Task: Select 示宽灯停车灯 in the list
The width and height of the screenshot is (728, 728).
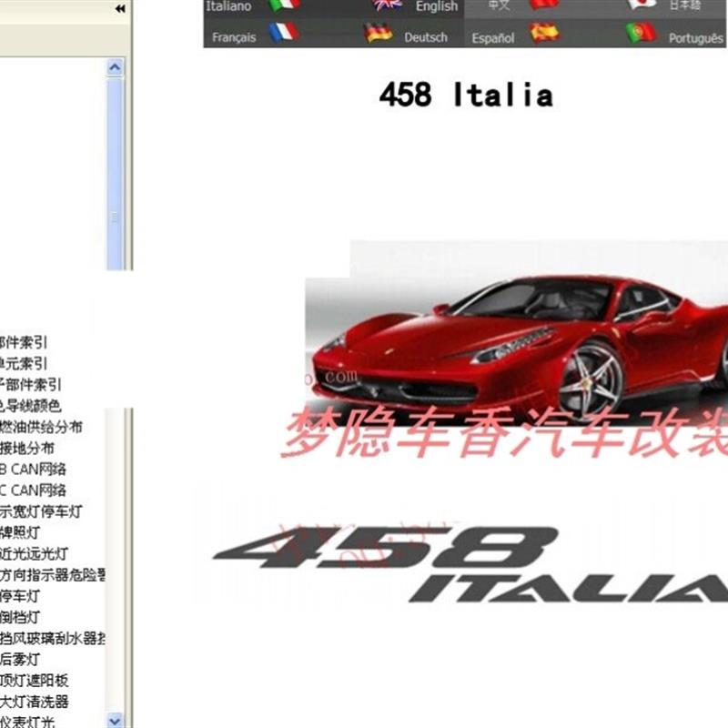Action: coord(41,511)
